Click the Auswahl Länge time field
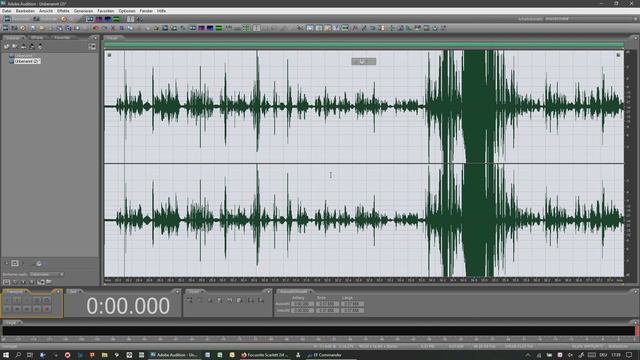Image resolution: width=640 pixels, height=360 pixels. (353, 304)
